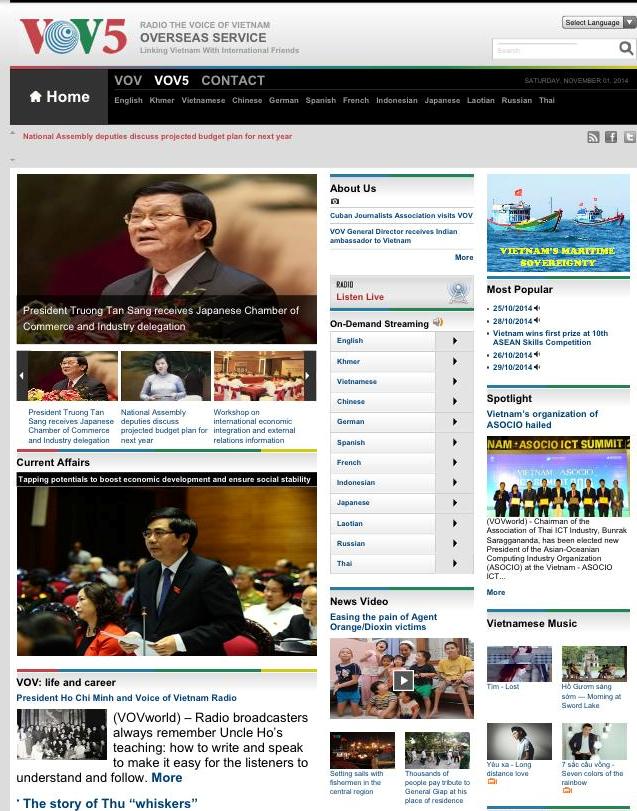637x811 pixels.
Task: Open the Select Language dropdown
Action: pos(598,22)
